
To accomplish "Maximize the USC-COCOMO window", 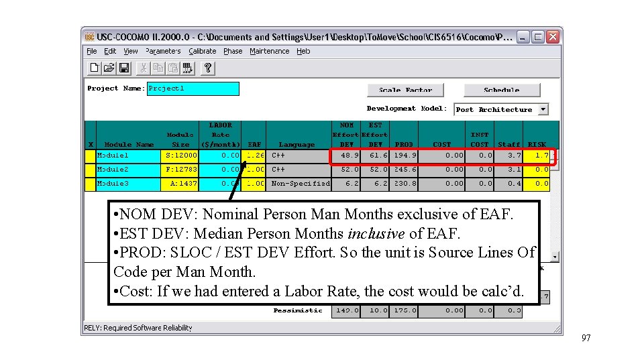I will coord(537,37).
